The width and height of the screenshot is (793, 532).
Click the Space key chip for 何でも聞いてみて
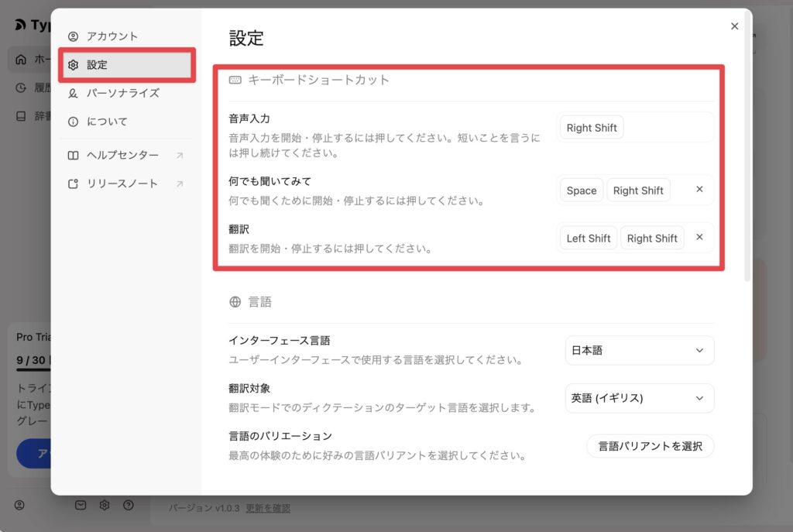point(581,190)
